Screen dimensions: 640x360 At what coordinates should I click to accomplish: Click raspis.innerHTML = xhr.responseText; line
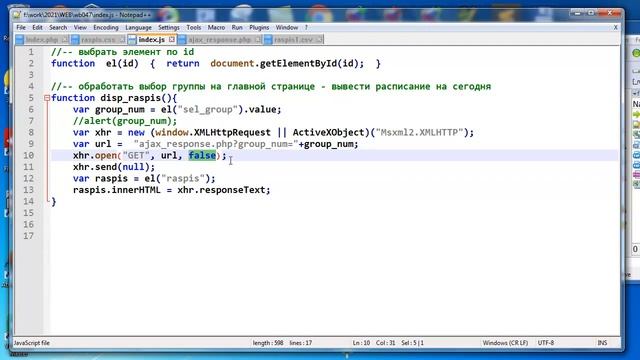pos(171,190)
